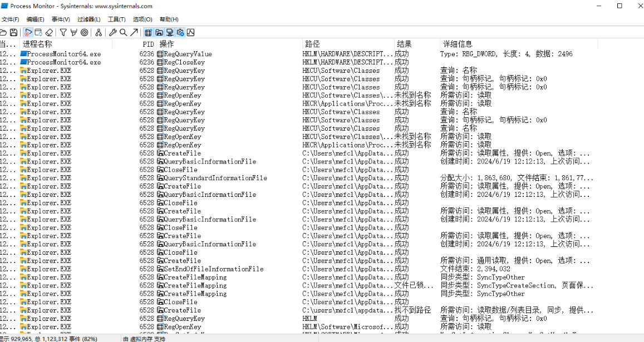This screenshot has width=644, height=342.
Task: Open the 编辑(E) menu
Action: pyautogui.click(x=35, y=19)
